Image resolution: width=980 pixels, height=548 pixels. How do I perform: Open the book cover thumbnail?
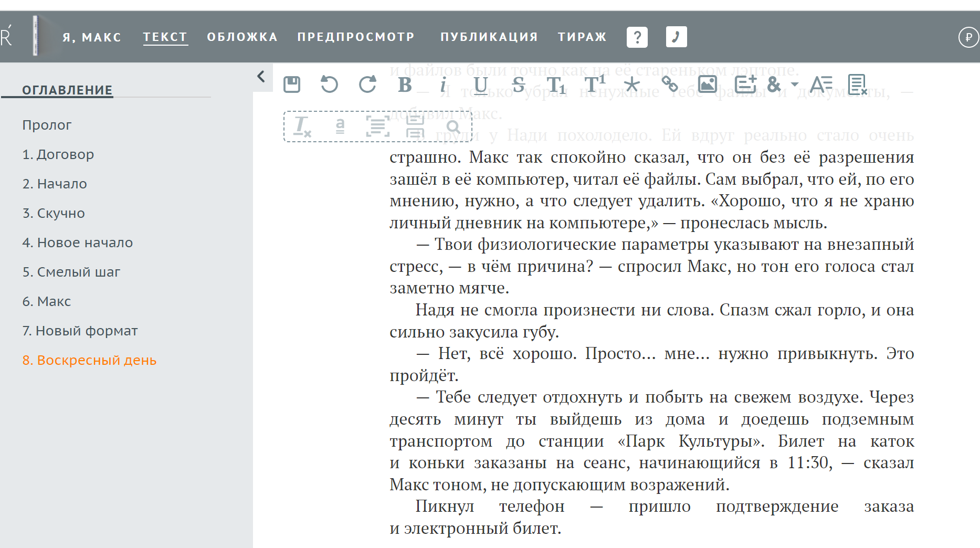(x=35, y=36)
